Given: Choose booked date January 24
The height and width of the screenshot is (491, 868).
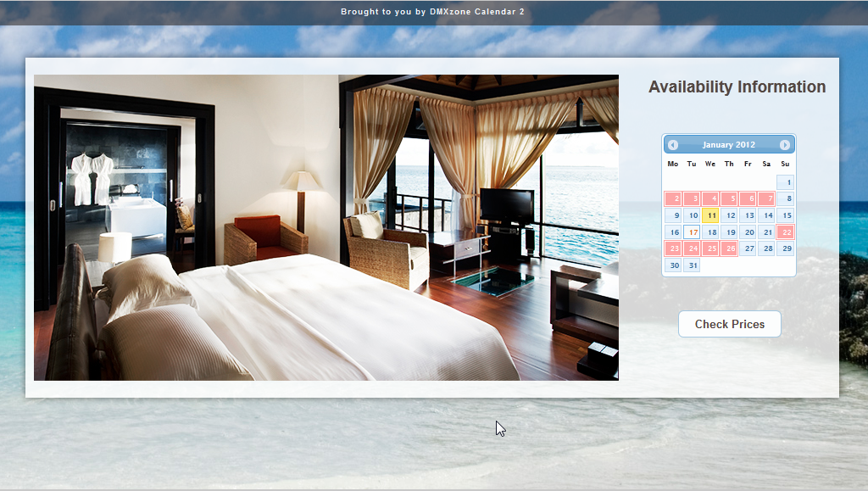Looking at the screenshot, I should pyautogui.click(x=692, y=248).
